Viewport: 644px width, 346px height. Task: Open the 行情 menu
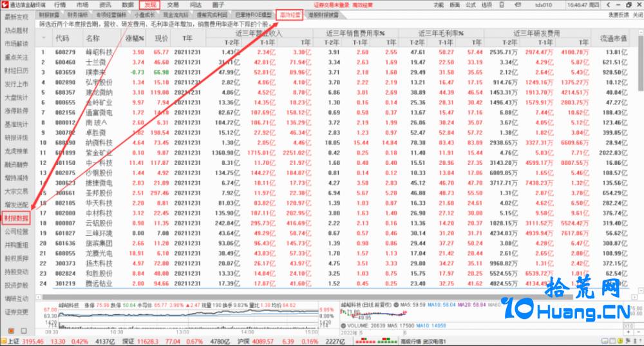coord(60,5)
